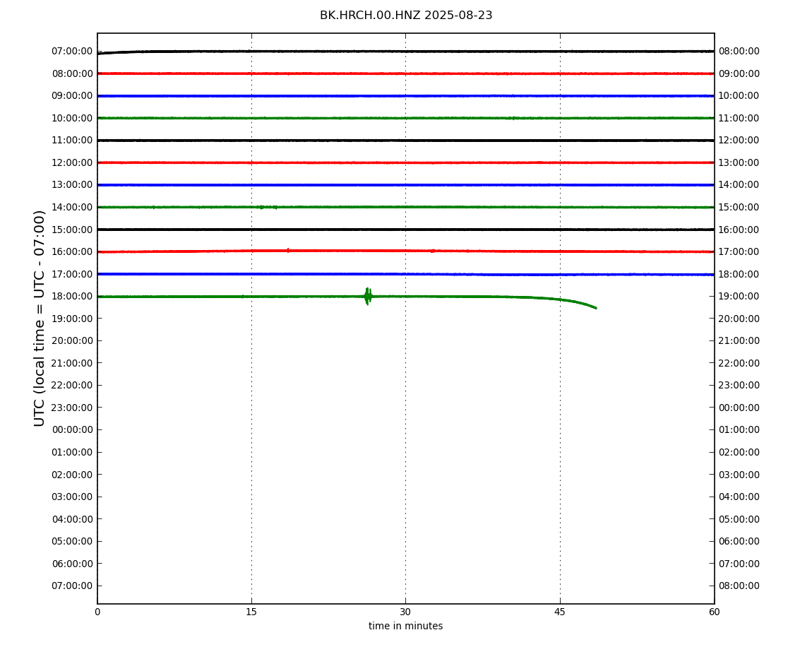The height and width of the screenshot is (671, 812).
Task: Click right-axis label 18:00:00
Action: pyautogui.click(x=739, y=274)
